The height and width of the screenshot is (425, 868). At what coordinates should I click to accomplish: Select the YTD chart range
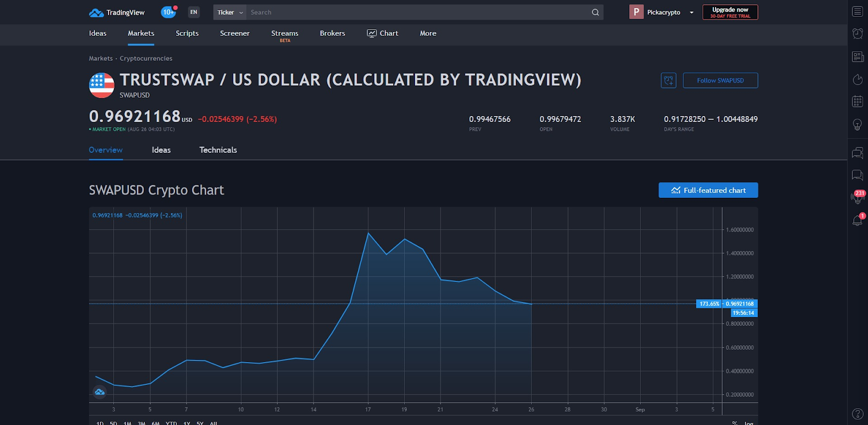(171, 423)
